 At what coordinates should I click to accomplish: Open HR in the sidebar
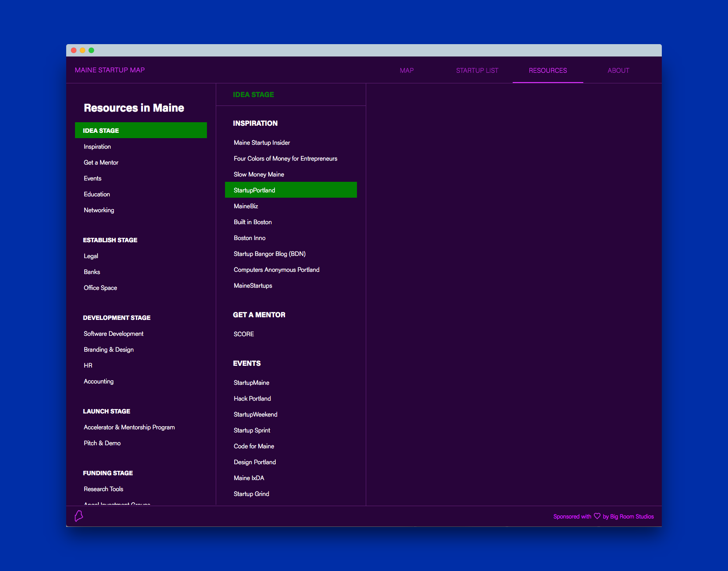(x=88, y=365)
